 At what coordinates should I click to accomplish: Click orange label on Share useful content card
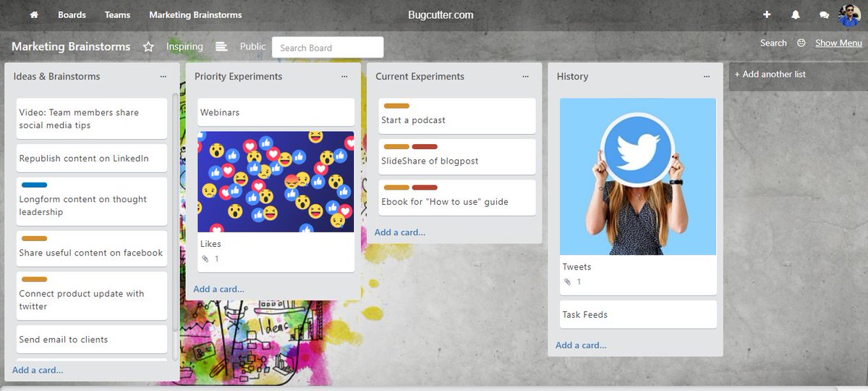point(35,239)
